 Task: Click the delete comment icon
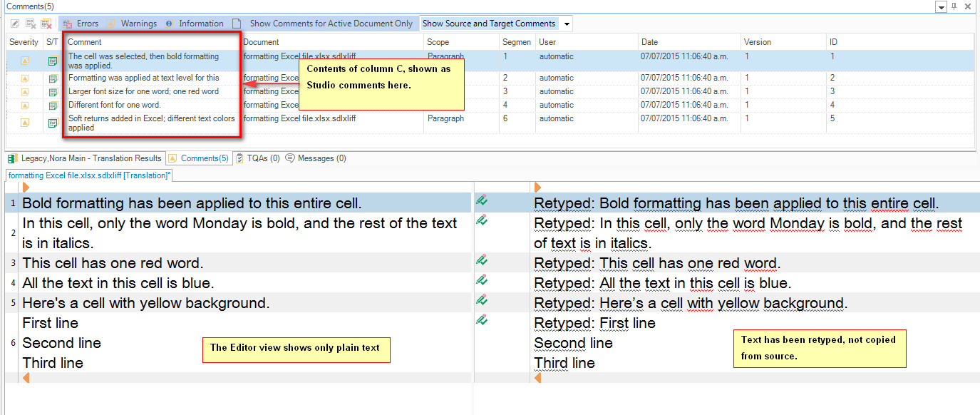point(31,24)
